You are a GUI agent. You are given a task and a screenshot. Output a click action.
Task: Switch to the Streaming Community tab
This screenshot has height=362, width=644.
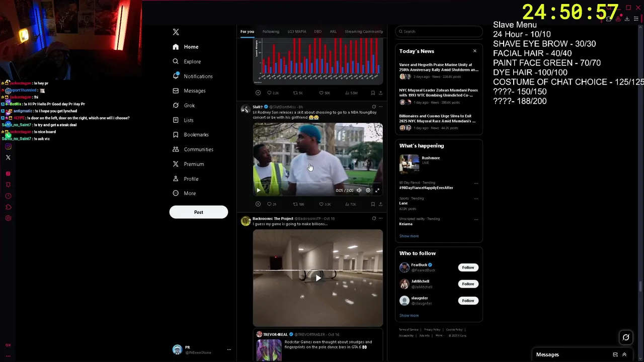coord(364,32)
